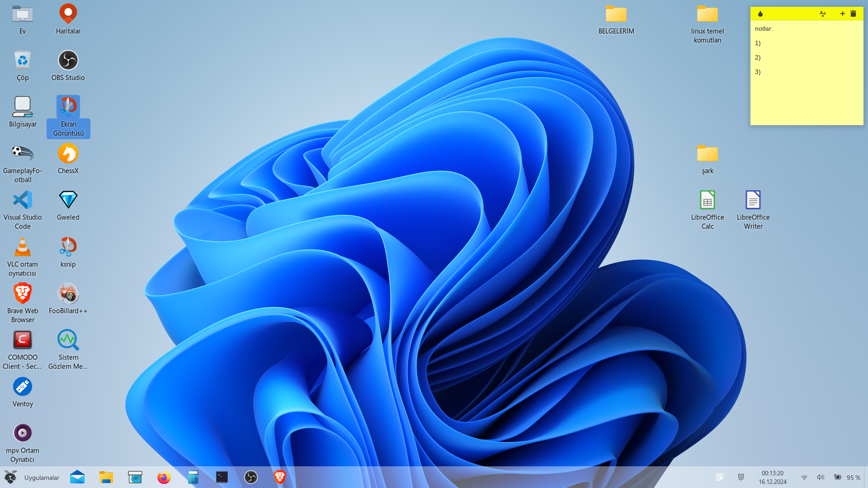Open the battery indicator at 95 %

847,478
